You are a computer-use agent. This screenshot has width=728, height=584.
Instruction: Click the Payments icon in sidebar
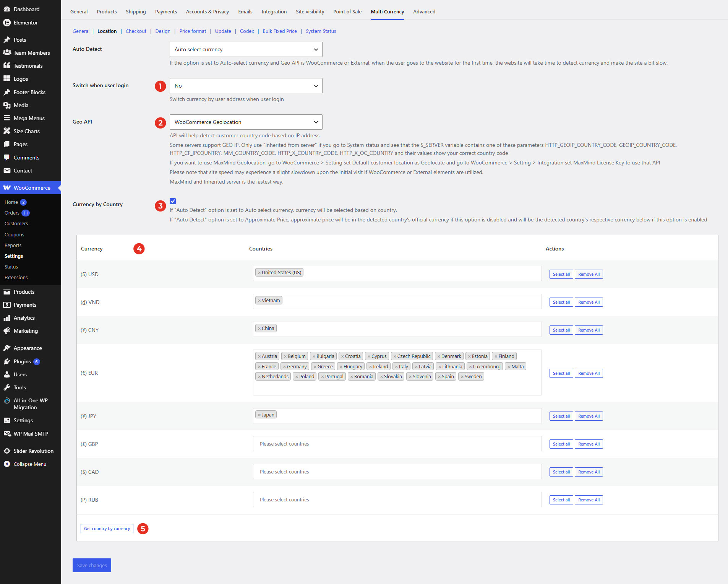coord(7,305)
